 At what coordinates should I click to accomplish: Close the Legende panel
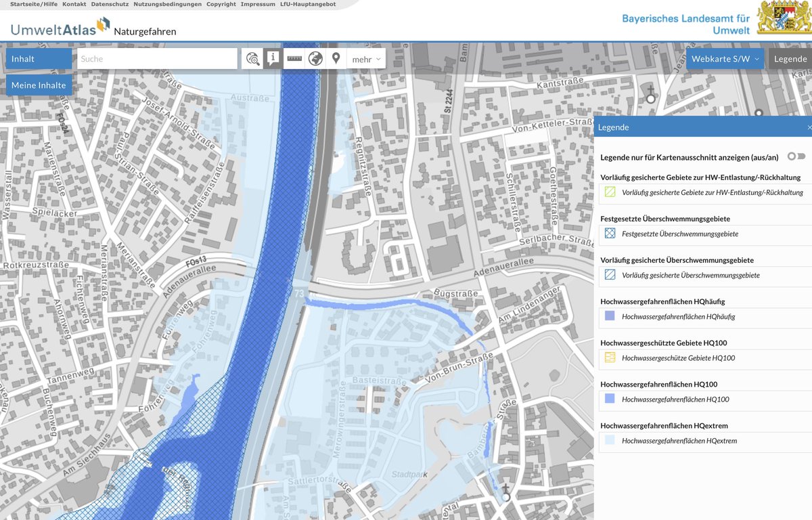(x=809, y=127)
